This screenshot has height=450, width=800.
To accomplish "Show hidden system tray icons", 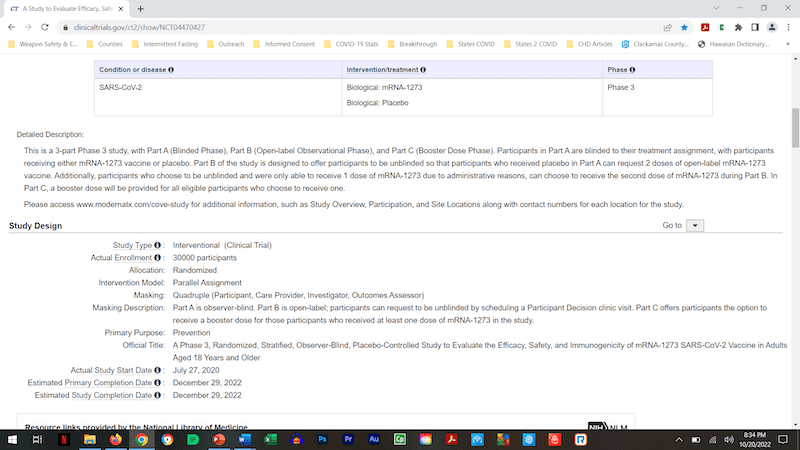I will (679, 440).
